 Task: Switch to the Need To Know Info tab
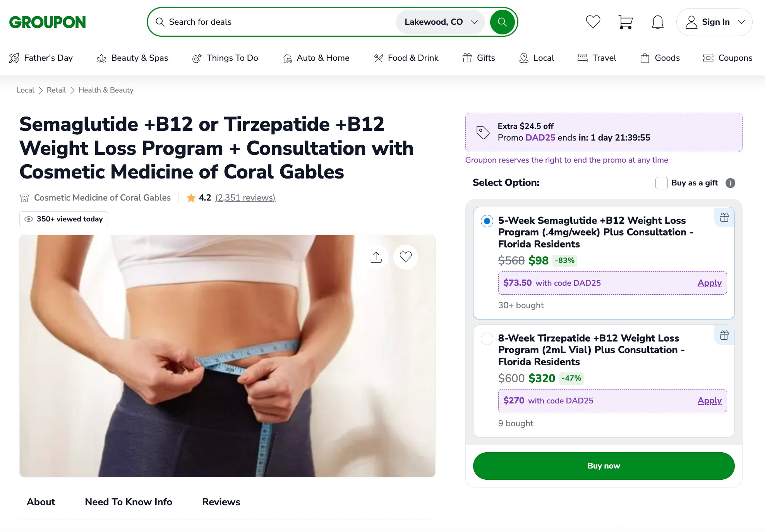[129, 502]
